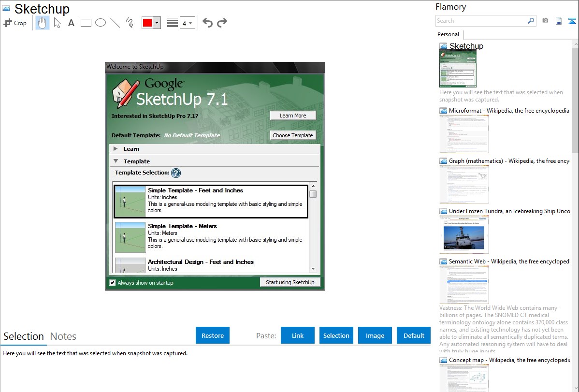The width and height of the screenshot is (579, 392).
Task: Pick the freehand scribble tool
Action: click(x=130, y=23)
